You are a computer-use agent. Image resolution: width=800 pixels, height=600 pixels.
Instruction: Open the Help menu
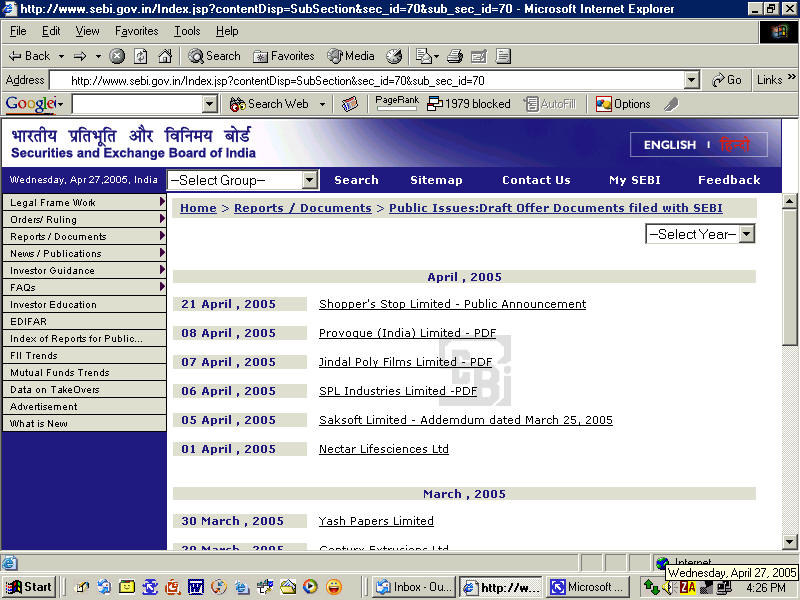pos(227,31)
